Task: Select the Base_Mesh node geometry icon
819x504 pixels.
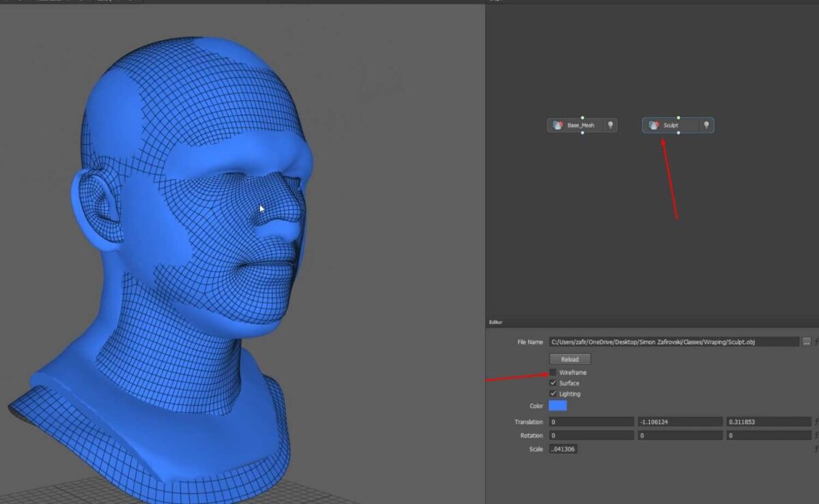Action: pyautogui.click(x=557, y=125)
